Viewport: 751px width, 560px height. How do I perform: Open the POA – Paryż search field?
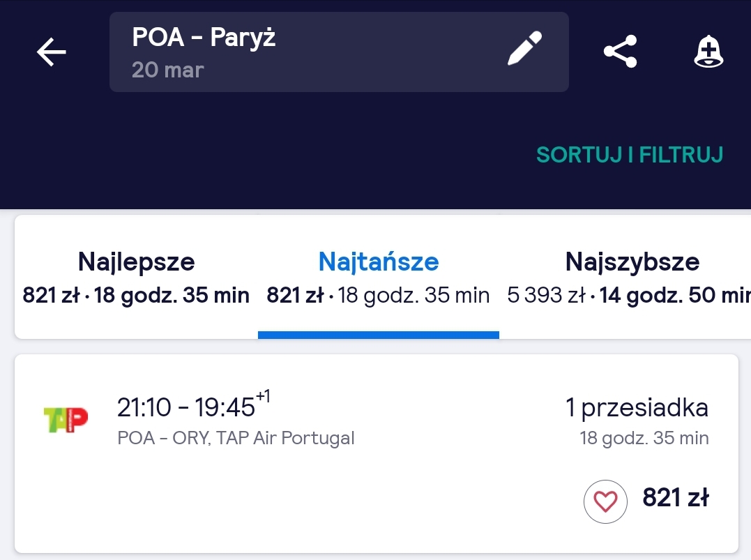pyautogui.click(x=339, y=52)
